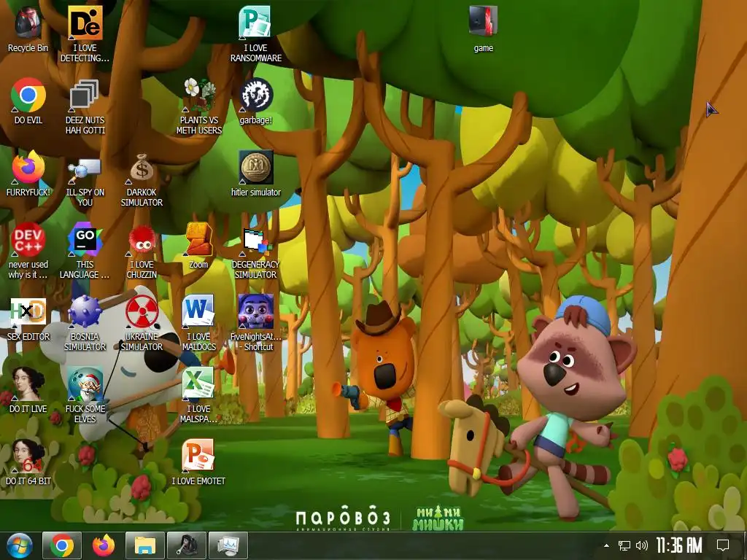Open the notification center icon

(723, 545)
